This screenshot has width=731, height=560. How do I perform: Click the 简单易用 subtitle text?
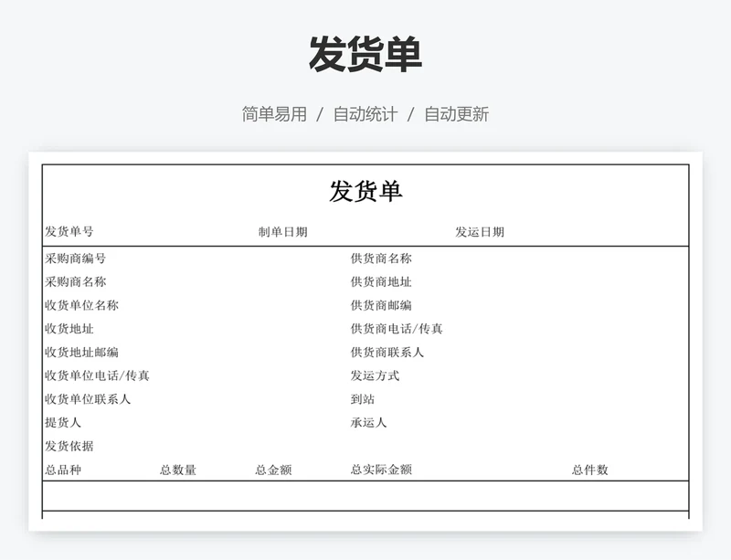click(x=274, y=114)
